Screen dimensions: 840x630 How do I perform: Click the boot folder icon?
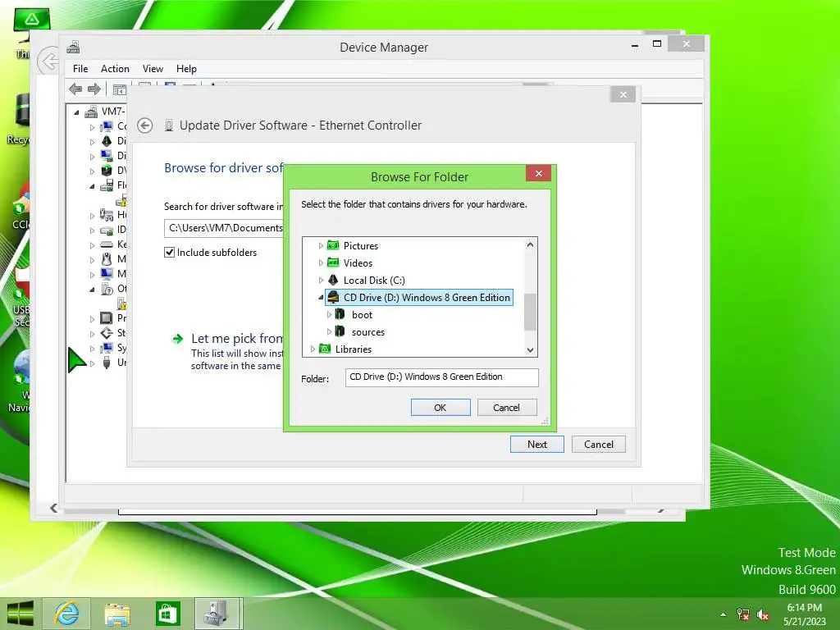[340, 314]
